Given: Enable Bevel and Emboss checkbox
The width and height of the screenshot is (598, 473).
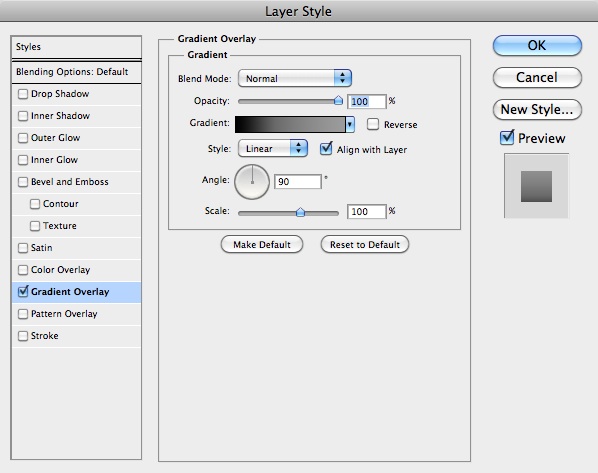Looking at the screenshot, I should (23, 182).
